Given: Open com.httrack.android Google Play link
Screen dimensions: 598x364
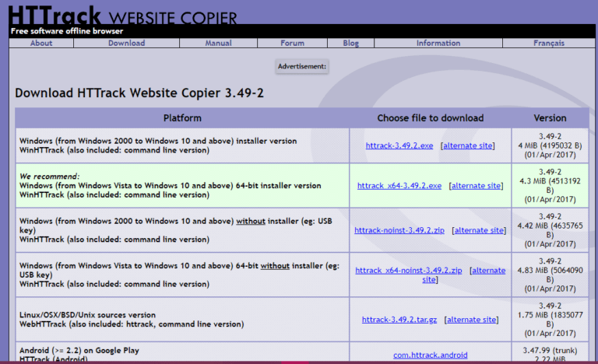Looking at the screenshot, I should coord(431,355).
